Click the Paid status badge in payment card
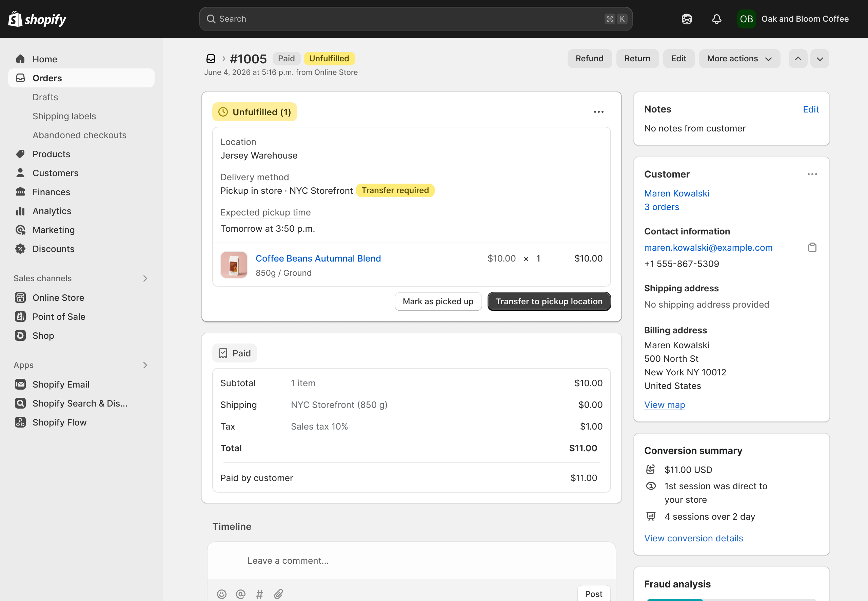 pyautogui.click(x=234, y=353)
